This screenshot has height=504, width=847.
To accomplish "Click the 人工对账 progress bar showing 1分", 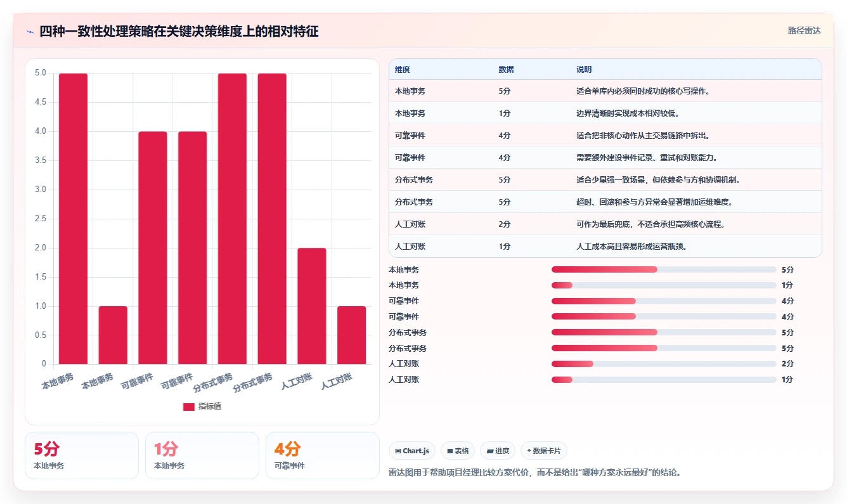I will (x=664, y=380).
